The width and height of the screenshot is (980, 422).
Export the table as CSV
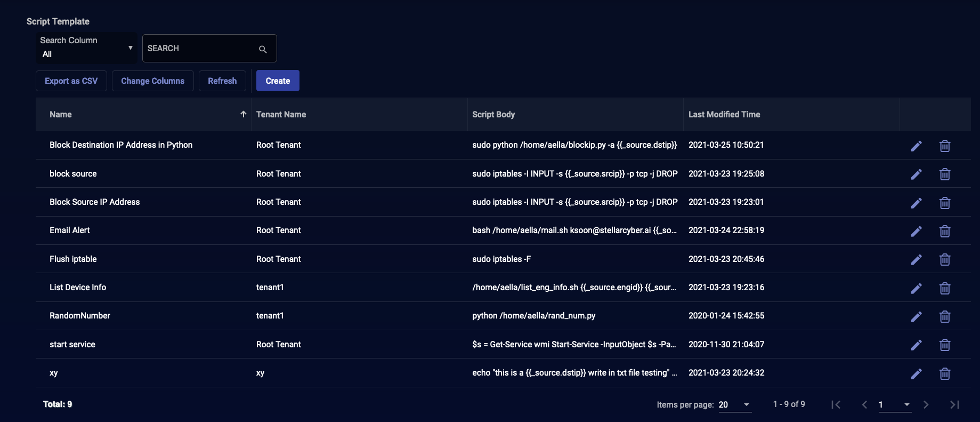click(x=71, y=81)
